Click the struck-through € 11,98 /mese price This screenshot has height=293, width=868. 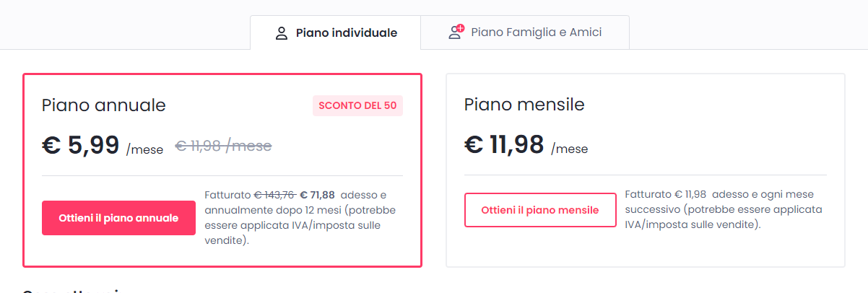pyautogui.click(x=223, y=146)
